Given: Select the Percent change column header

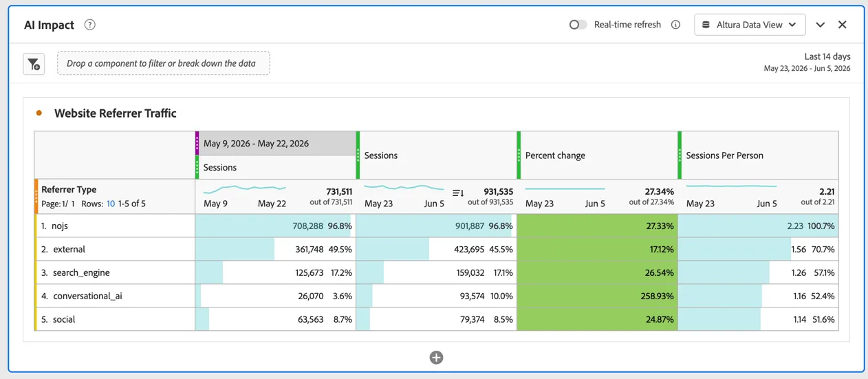Looking at the screenshot, I should tap(598, 155).
